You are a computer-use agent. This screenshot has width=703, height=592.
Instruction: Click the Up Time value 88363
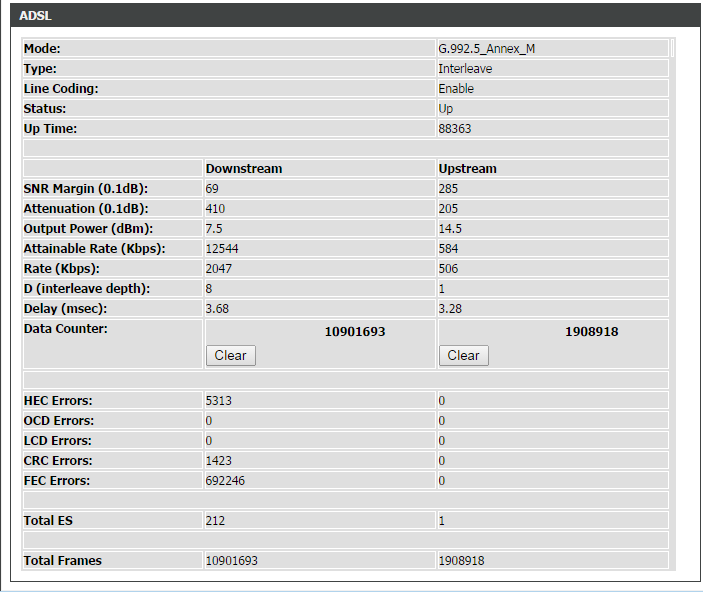(455, 129)
